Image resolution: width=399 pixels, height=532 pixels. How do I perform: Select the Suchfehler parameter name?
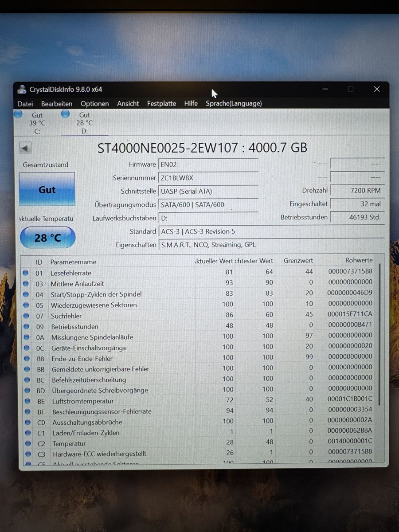coord(66,316)
